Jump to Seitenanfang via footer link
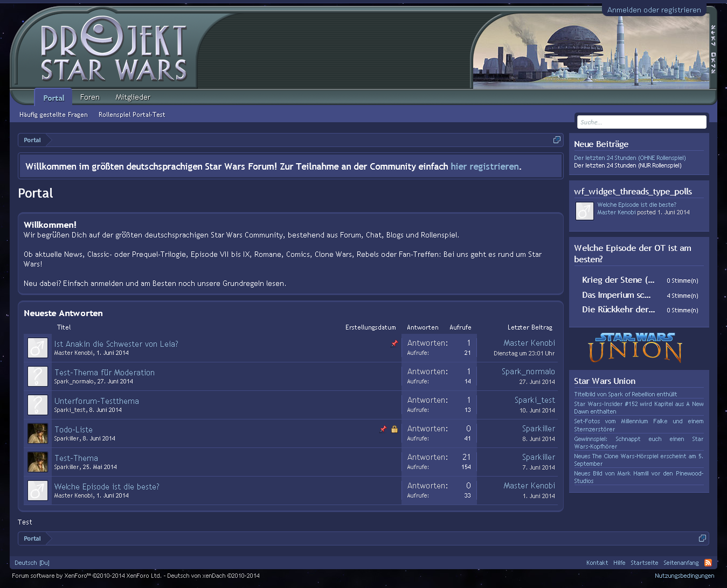Screen dimensions: 727x588 pos(681,563)
